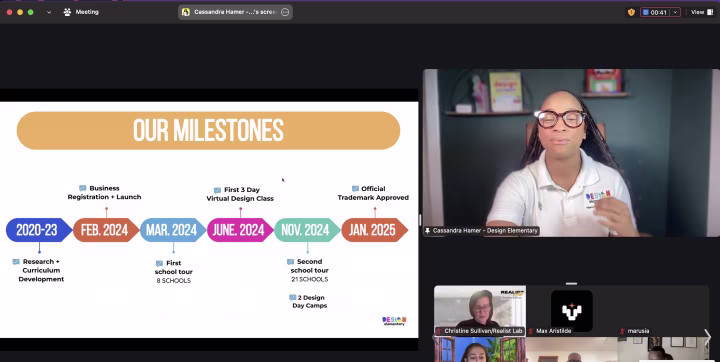Go to next page of participant thumbnails
The image size is (720, 362).
[x=708, y=337]
